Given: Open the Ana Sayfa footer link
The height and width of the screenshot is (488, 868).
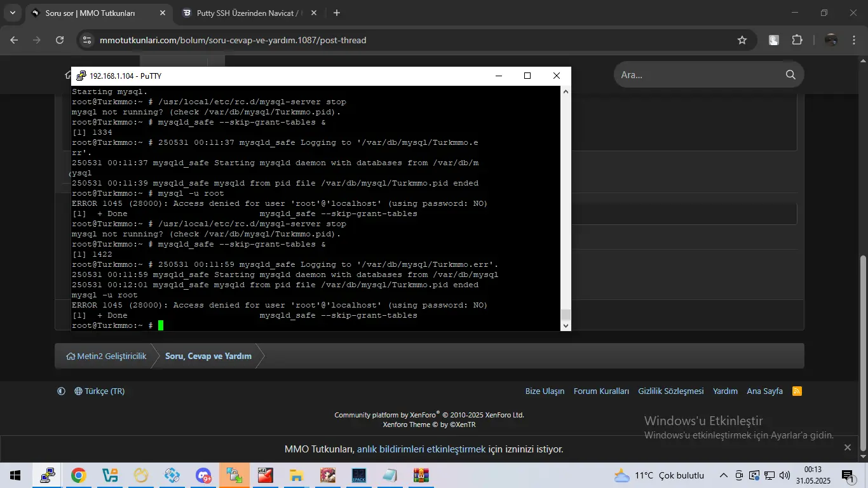Looking at the screenshot, I should pyautogui.click(x=764, y=391).
